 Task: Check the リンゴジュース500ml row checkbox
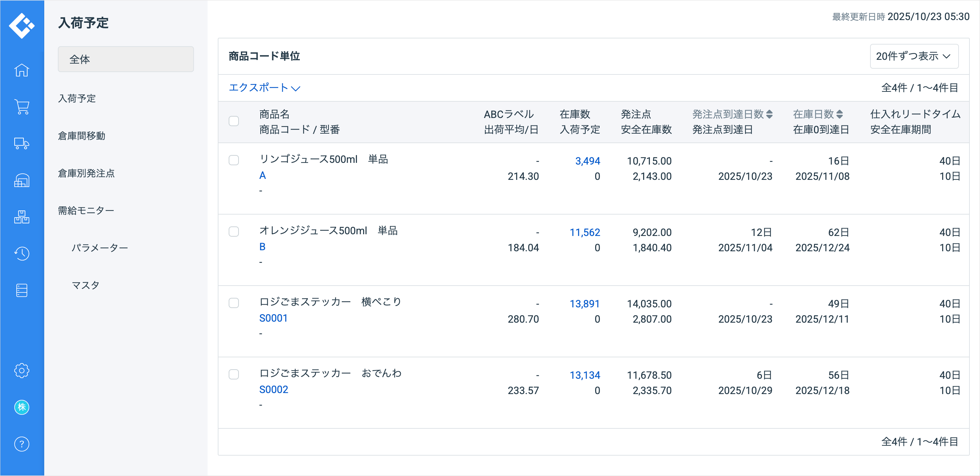(233, 160)
